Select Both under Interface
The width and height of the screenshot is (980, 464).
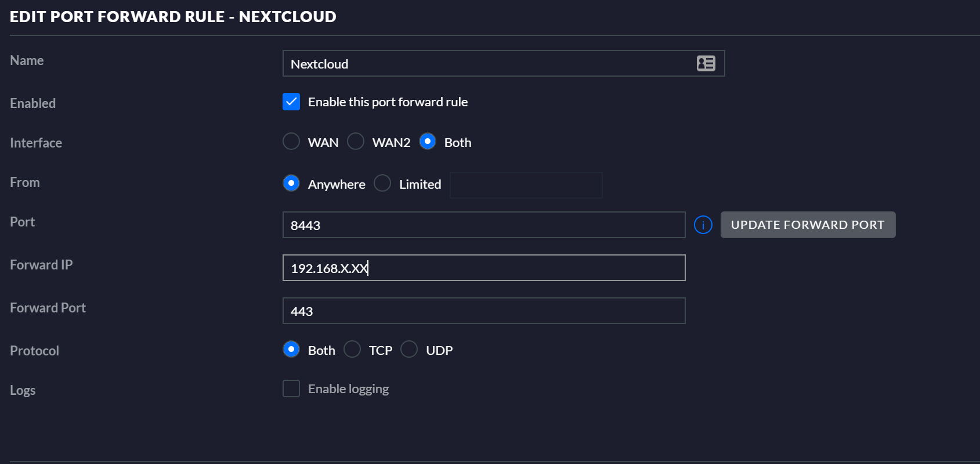[x=428, y=142]
